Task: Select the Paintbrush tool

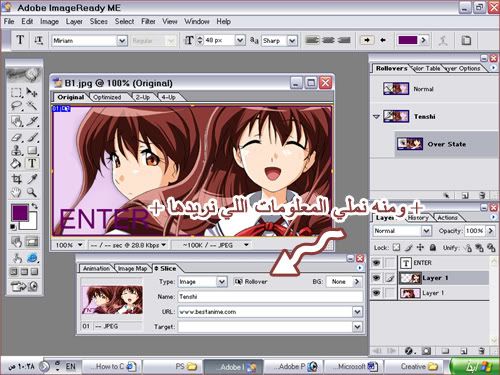Action: click(32, 137)
